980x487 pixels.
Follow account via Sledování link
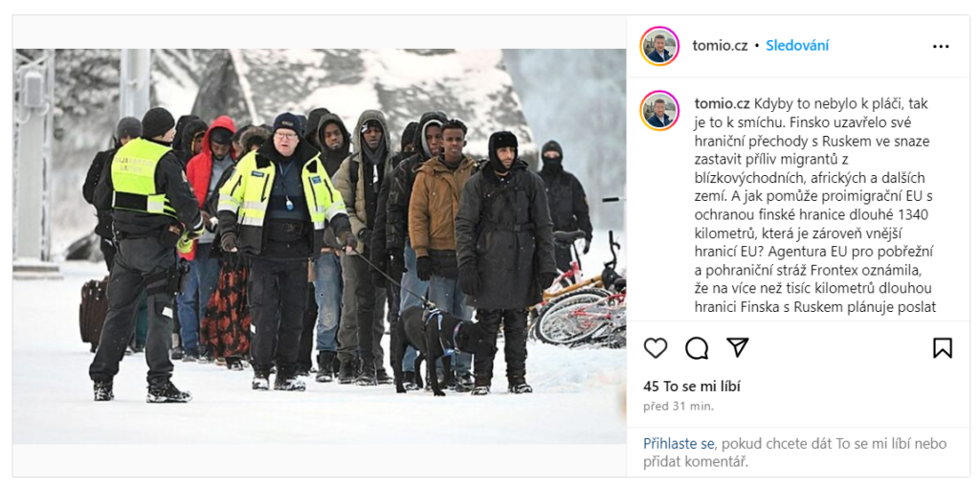pyautogui.click(x=797, y=46)
